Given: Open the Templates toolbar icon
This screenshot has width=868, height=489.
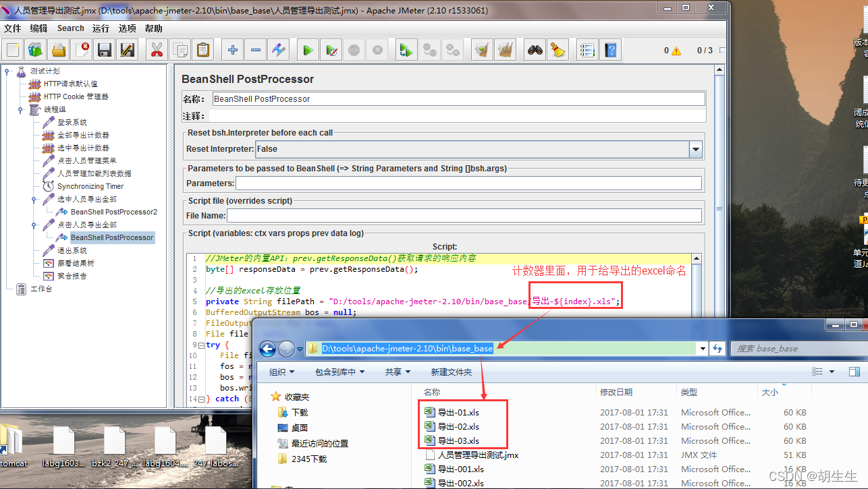Looking at the screenshot, I should pos(36,50).
